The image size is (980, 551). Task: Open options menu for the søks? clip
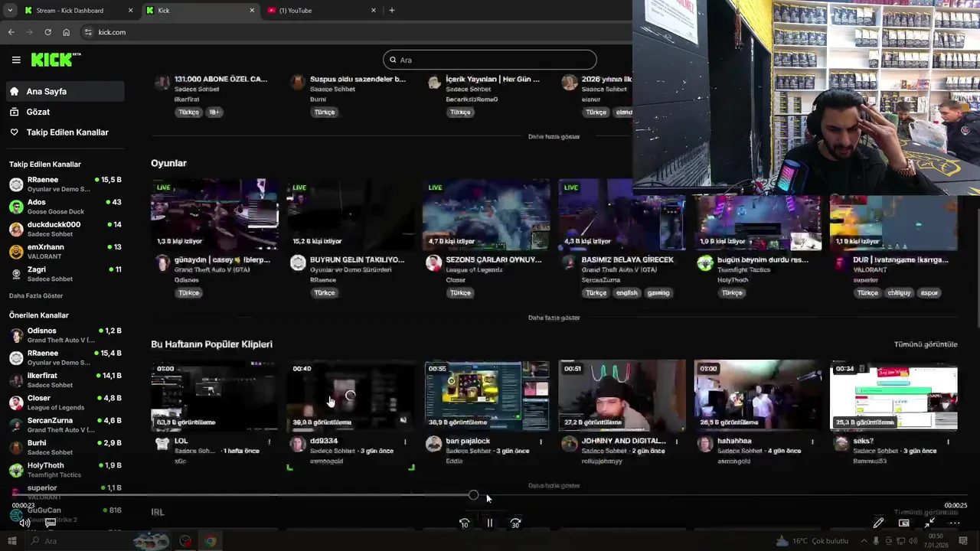[948, 442]
